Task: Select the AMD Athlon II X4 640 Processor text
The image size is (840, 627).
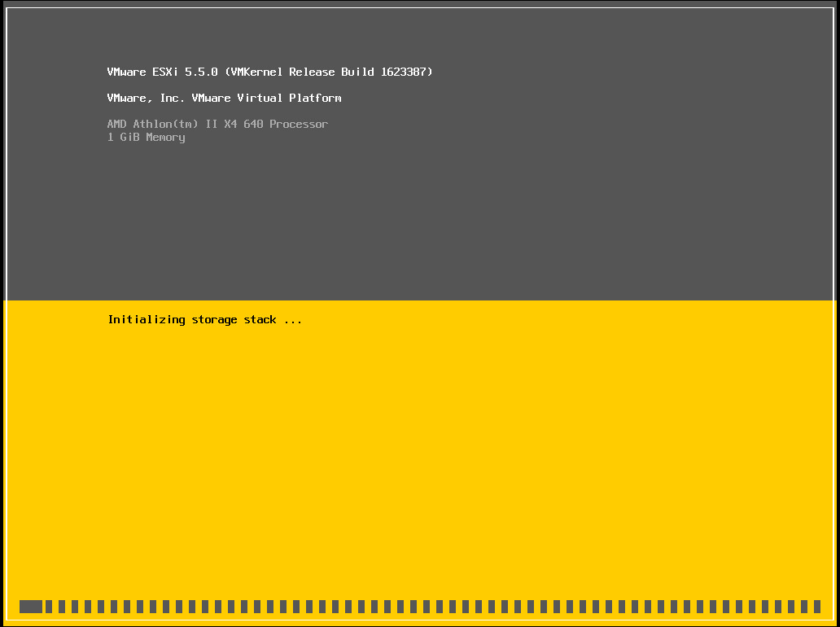Action: pos(217,124)
